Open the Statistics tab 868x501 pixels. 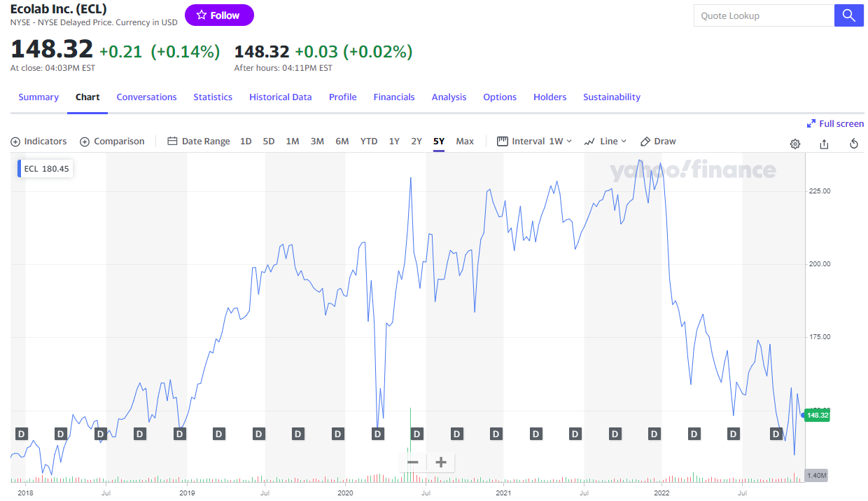pyautogui.click(x=213, y=97)
